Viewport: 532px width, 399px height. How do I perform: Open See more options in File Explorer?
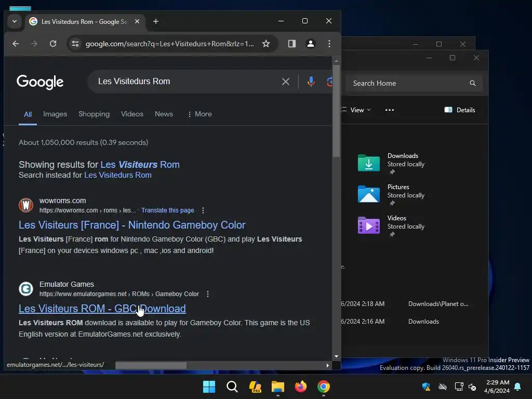pyautogui.click(x=390, y=110)
